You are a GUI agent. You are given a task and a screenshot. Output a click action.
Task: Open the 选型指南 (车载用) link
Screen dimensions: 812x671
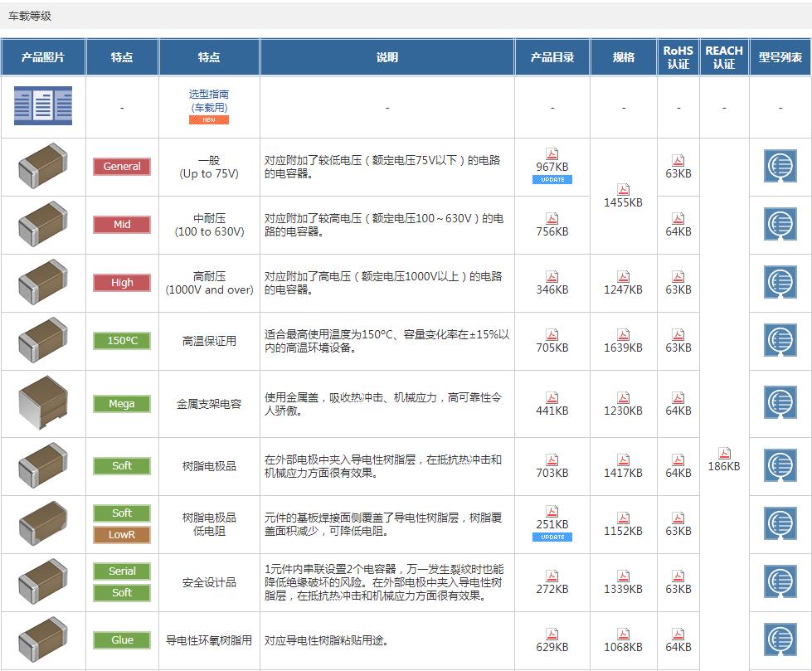tap(208, 100)
